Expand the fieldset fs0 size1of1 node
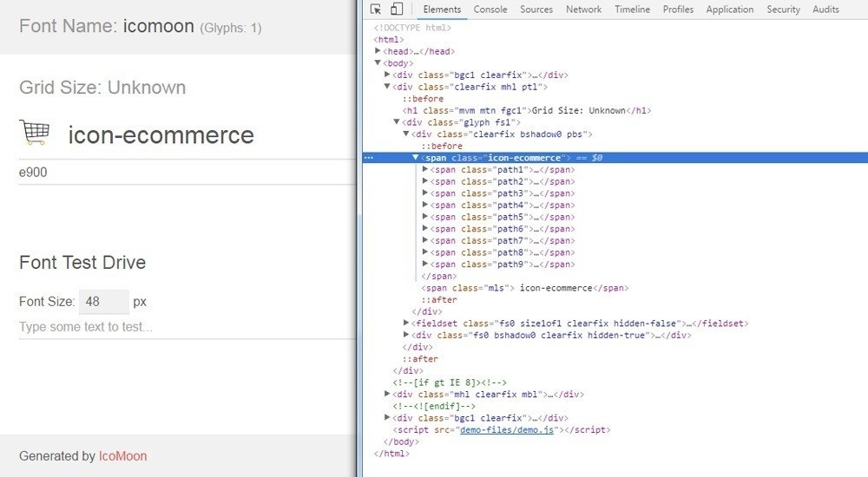 405,323
